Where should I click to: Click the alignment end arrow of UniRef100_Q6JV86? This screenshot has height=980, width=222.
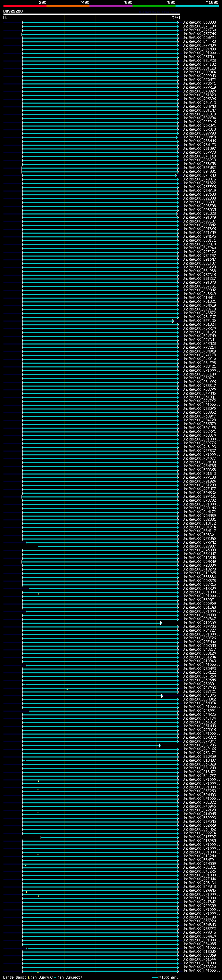pos(160,746)
